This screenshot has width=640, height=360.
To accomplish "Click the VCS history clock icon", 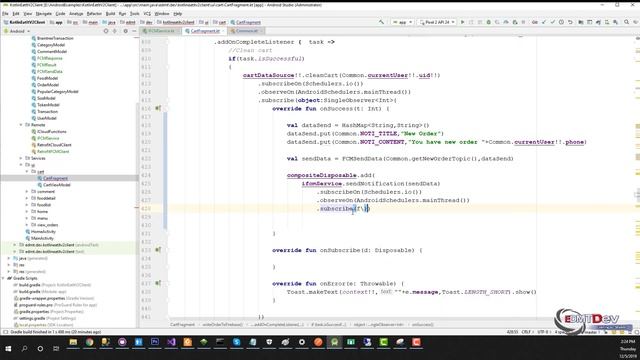I will (x=561, y=22).
